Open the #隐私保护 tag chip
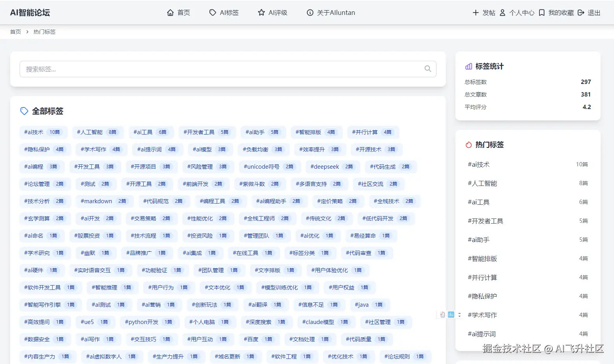Screen dimensions: 614x364 45,149
